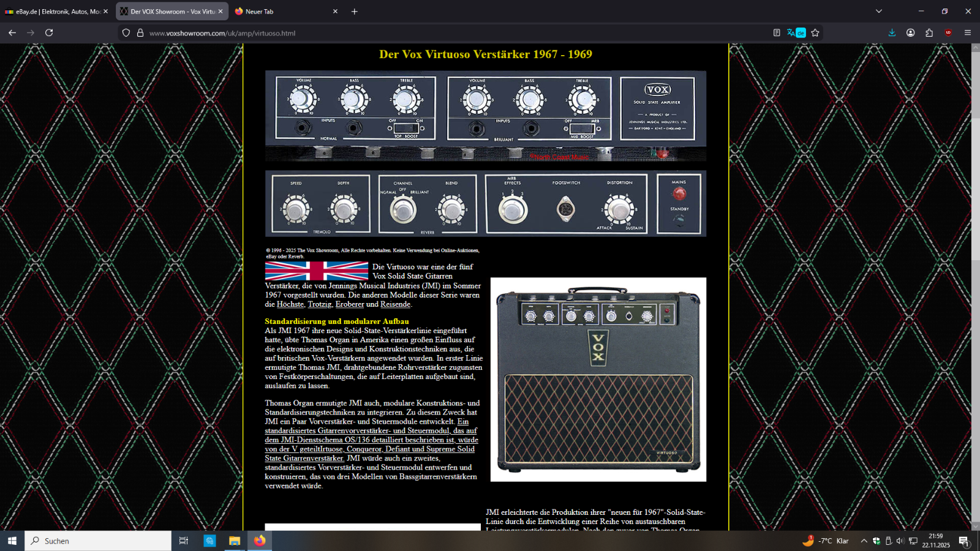Close the eBay.de tab
Viewport: 980px width, 551px height.
(x=105, y=12)
